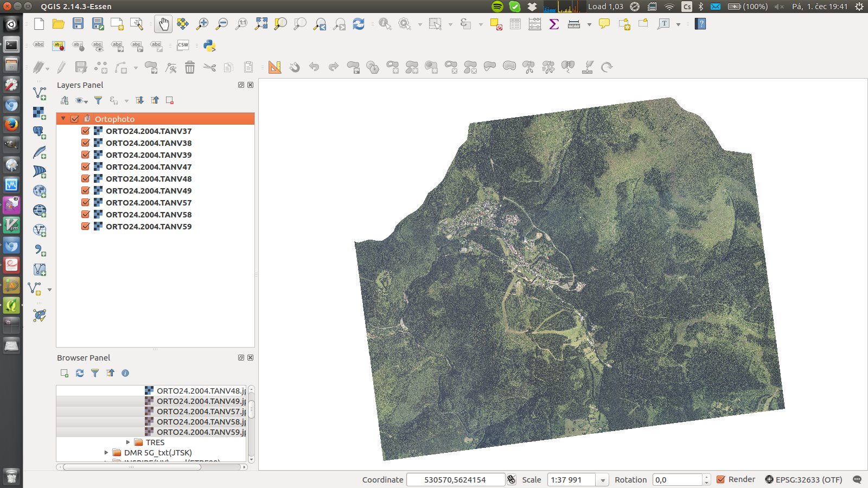
Task: Filter the legend in Layers Panel
Action: pyautogui.click(x=98, y=100)
